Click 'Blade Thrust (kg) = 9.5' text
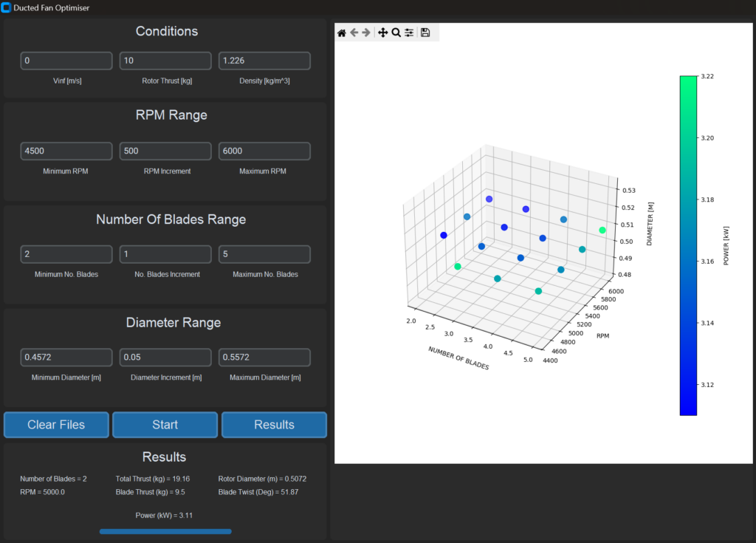This screenshot has height=543, width=756. tap(151, 492)
